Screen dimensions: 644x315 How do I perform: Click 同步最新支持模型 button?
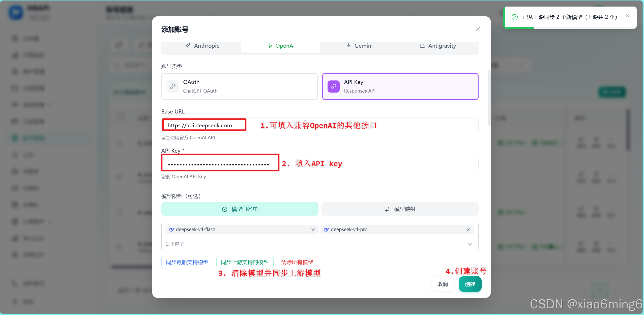coord(187,262)
